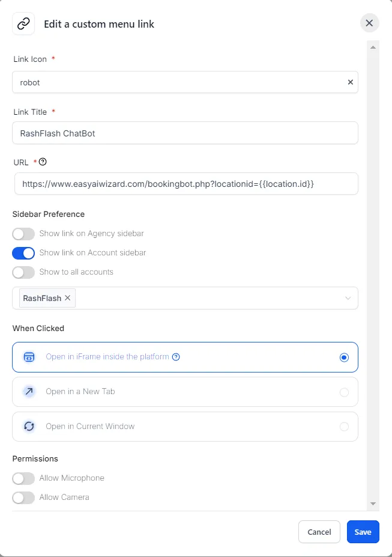Viewport: 392px width, 557px height.
Task: Turn on Show to all accounts
Action: click(23, 272)
